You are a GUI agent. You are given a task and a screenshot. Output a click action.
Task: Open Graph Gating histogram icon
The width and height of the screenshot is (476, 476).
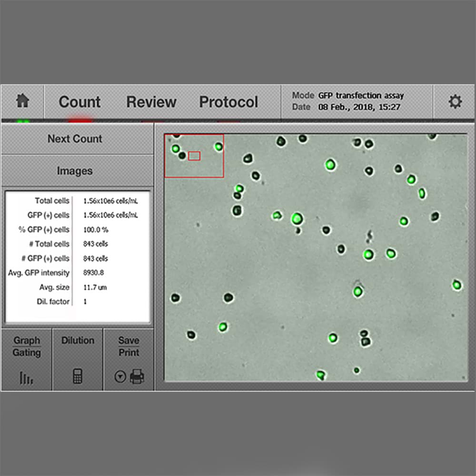26,377
